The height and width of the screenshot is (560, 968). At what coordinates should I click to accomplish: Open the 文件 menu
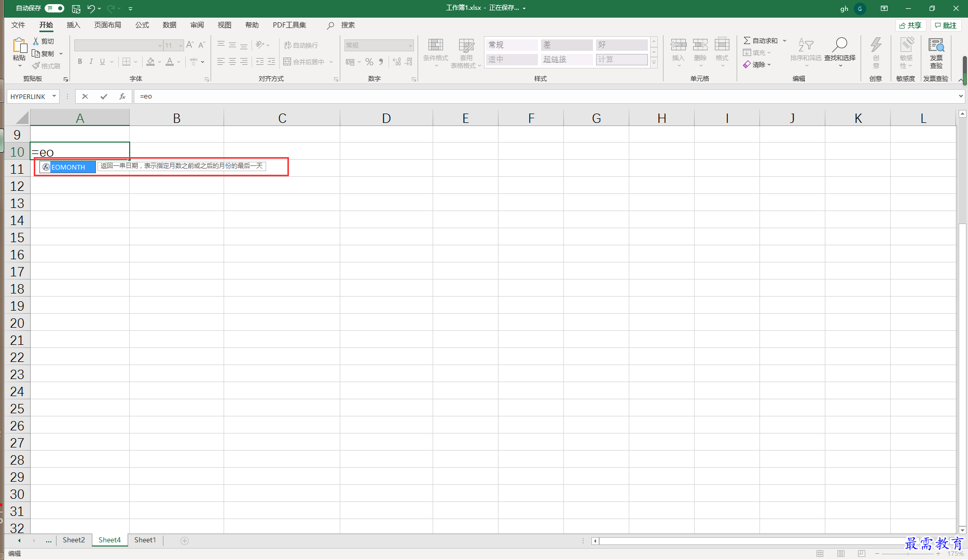point(18,25)
